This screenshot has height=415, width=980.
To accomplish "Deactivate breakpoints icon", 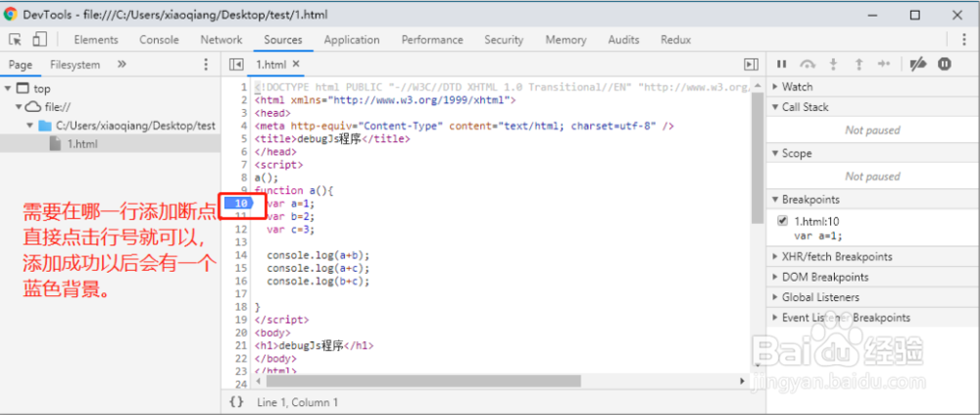I will [917, 64].
